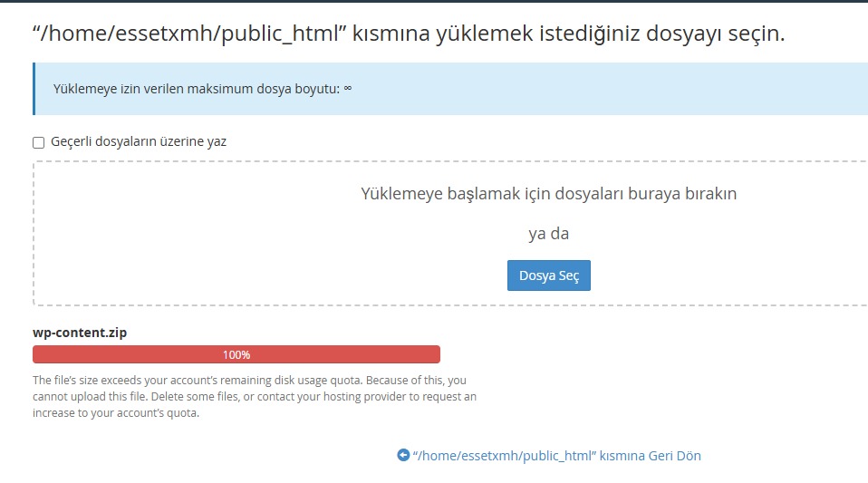Click the infinity symbol in the info banner
868x483 pixels.
coord(347,89)
